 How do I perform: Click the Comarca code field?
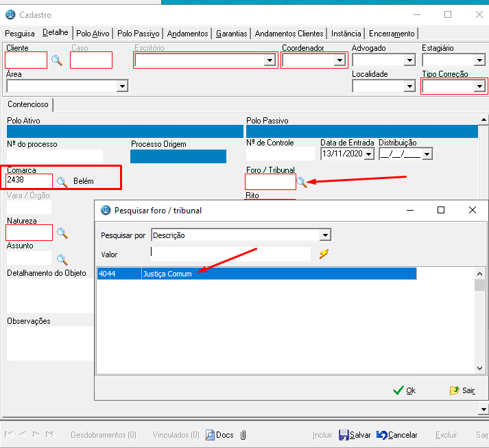click(x=29, y=180)
